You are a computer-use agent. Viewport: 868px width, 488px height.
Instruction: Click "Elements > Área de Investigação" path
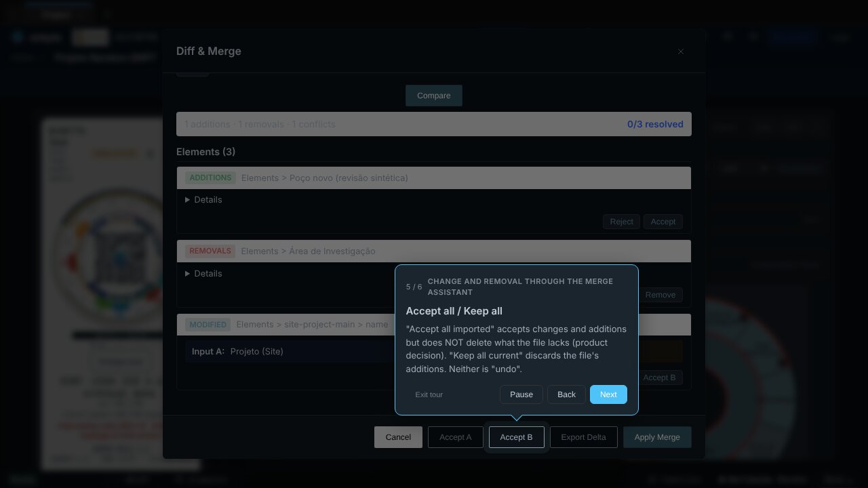tap(308, 251)
